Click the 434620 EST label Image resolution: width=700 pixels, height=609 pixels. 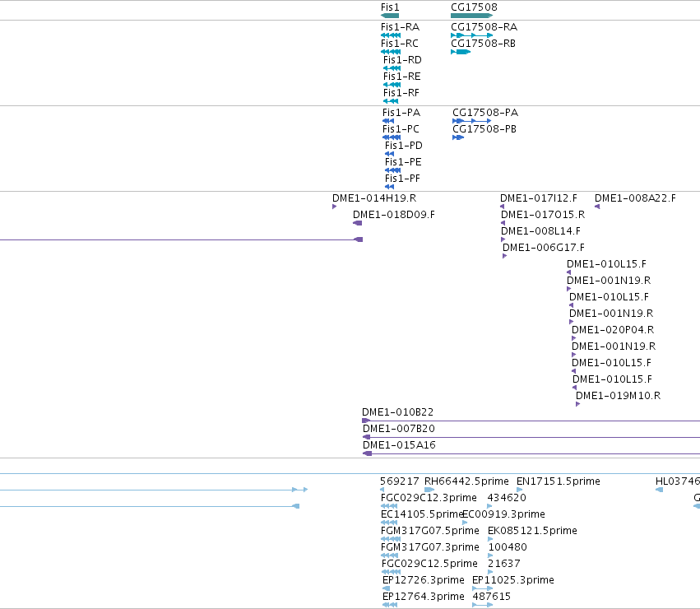[507, 498]
